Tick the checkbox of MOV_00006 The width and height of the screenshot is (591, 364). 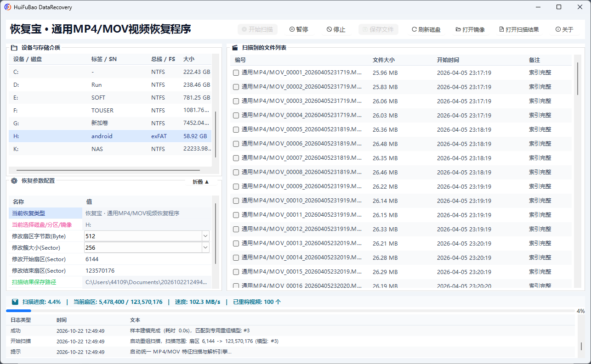coord(236,144)
